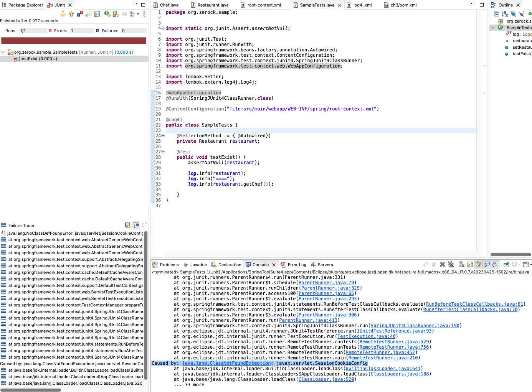
Task: Click Failure Trace vertical scrollbar
Action: [146, 305]
